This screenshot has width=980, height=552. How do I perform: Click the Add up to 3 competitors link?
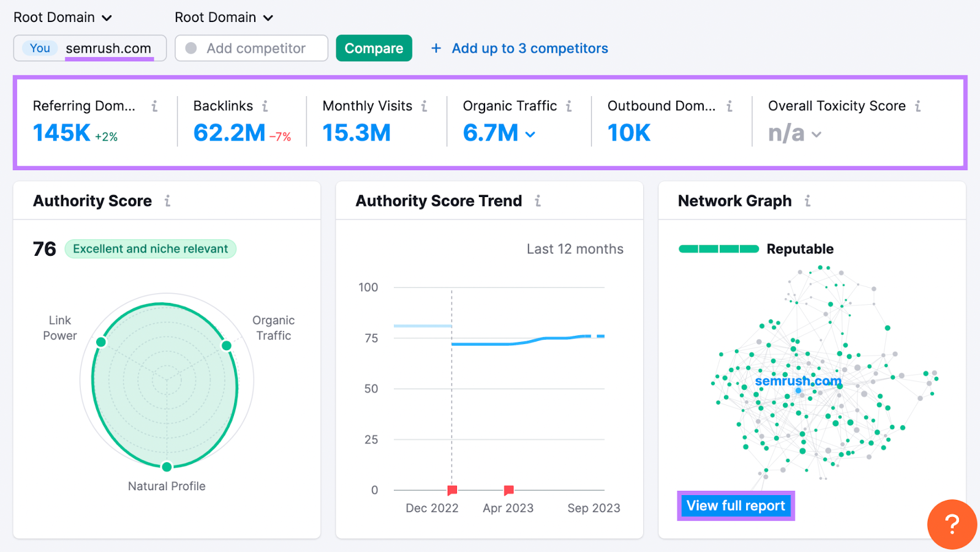click(529, 48)
